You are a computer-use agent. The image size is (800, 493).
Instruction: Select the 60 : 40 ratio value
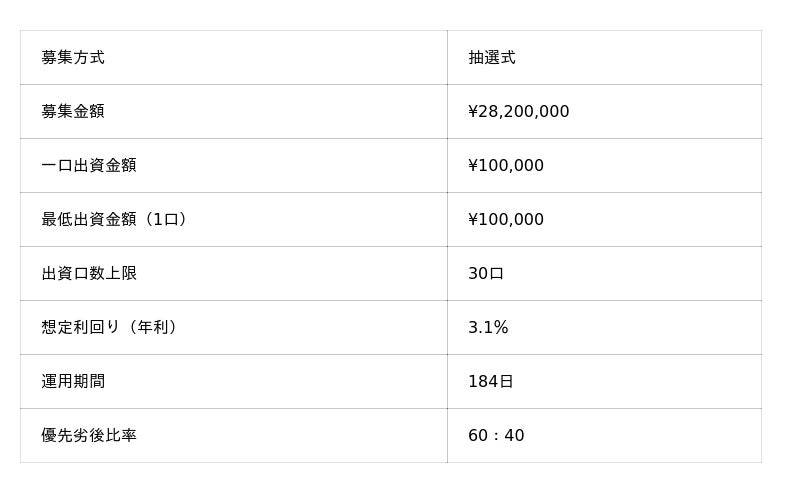[x=496, y=436]
